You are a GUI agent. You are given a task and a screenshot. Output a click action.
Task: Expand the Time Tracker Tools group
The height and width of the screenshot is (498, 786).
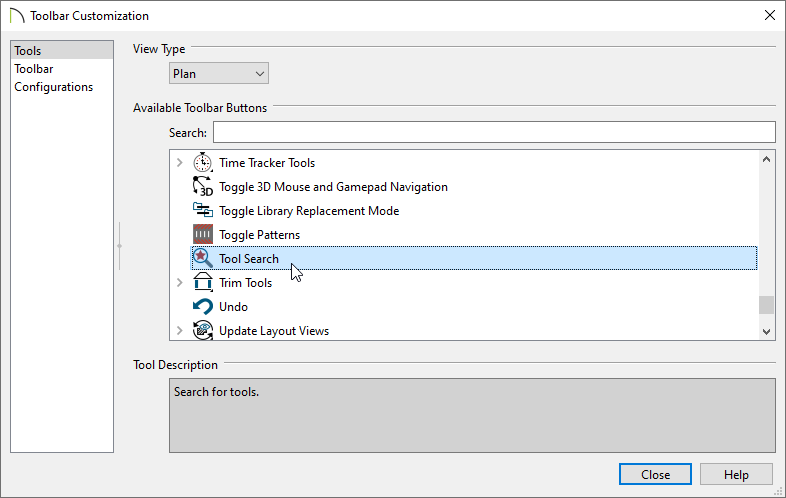click(x=179, y=162)
